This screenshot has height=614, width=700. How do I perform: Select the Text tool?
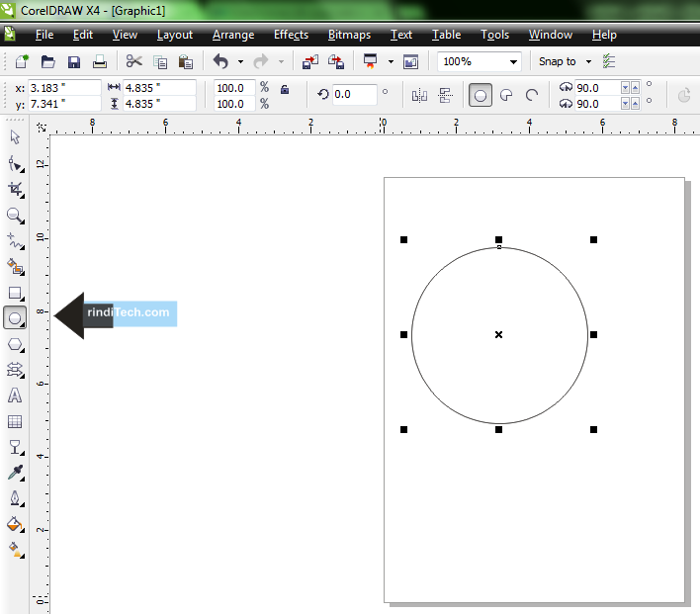tap(15, 395)
